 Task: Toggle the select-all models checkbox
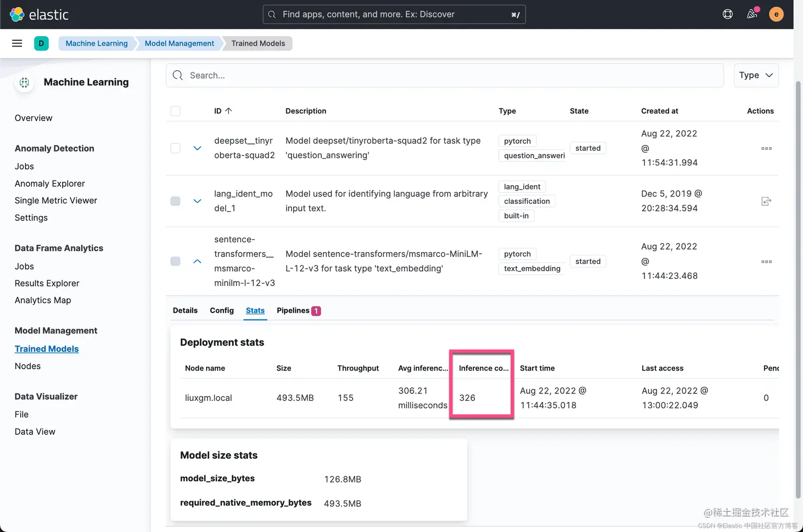coord(175,111)
